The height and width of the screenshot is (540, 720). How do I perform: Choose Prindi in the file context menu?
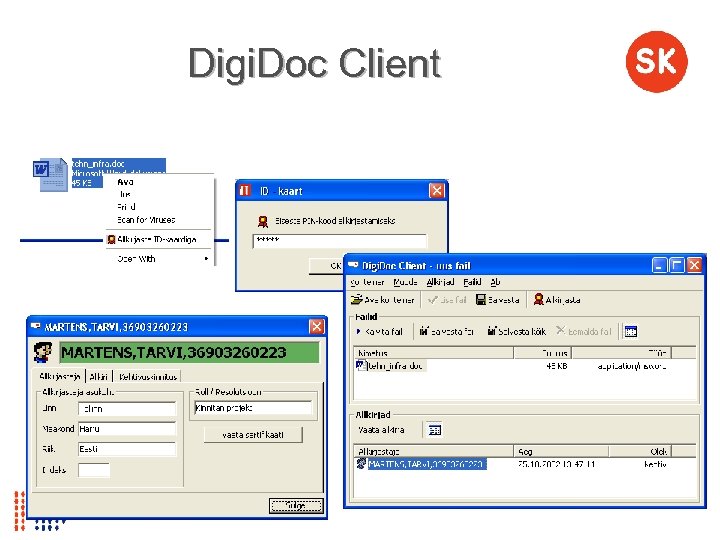coord(126,207)
